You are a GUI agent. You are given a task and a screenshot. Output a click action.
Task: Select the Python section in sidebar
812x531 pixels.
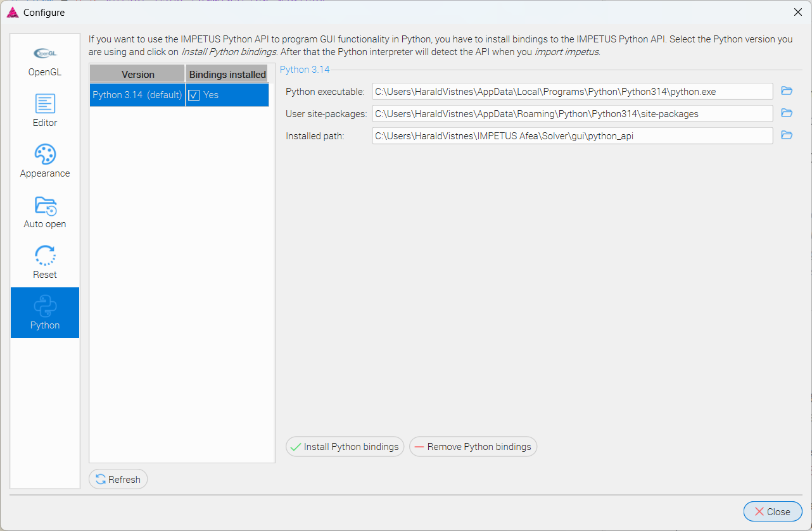coord(45,313)
